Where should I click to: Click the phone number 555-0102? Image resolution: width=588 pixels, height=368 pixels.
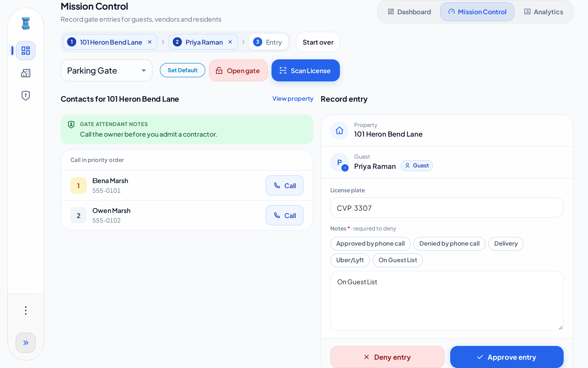click(x=106, y=221)
